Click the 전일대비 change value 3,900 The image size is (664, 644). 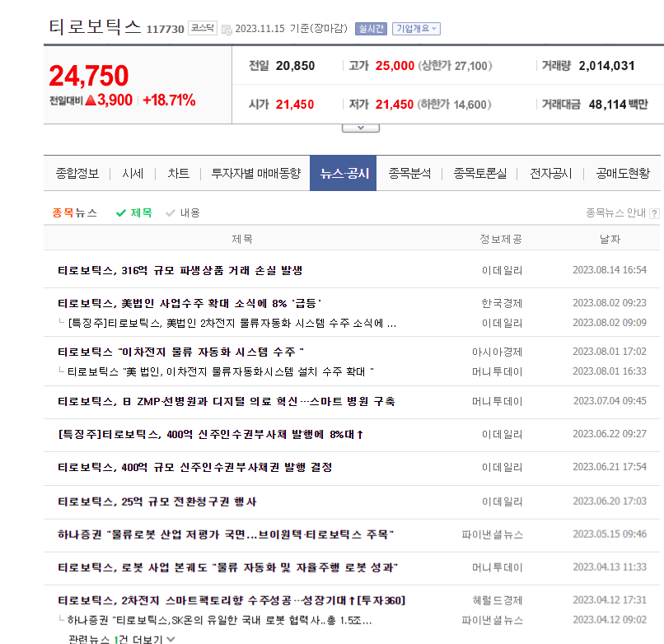pyautogui.click(x=109, y=100)
